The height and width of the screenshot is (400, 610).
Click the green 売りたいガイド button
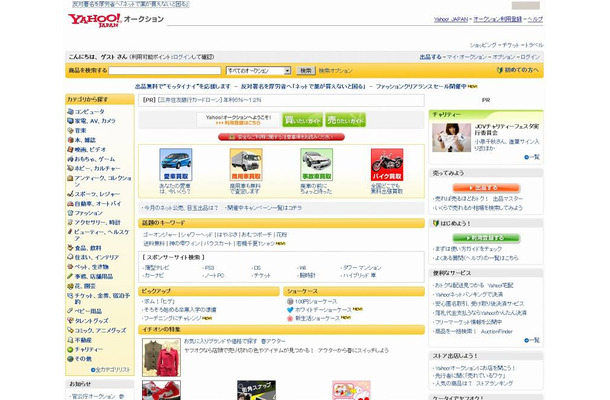345,120
